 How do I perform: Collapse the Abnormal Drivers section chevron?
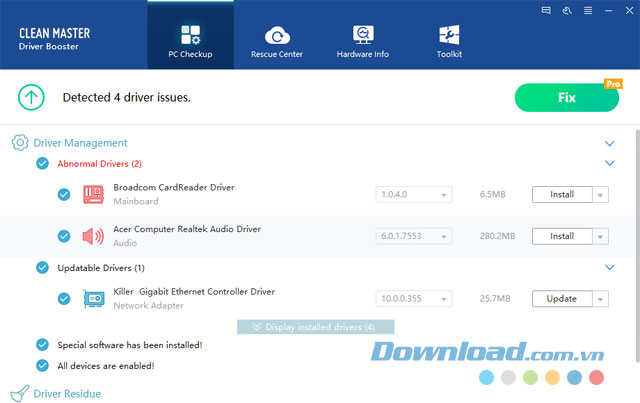point(609,163)
